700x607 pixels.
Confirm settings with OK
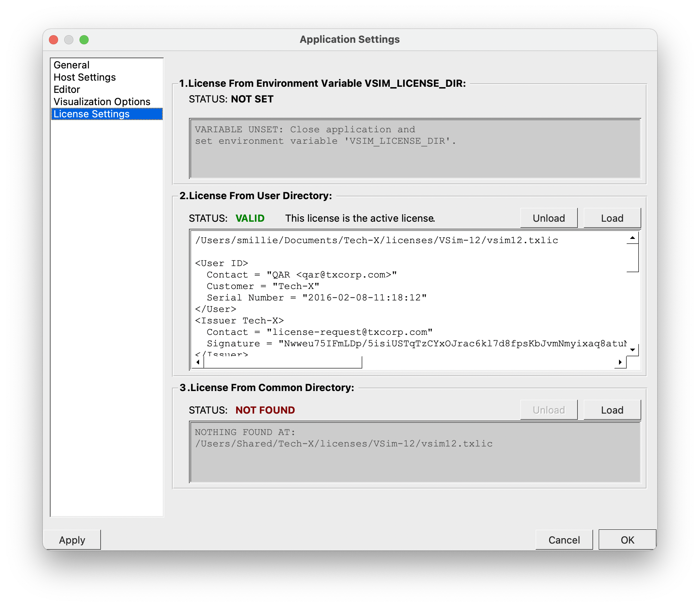(x=627, y=540)
